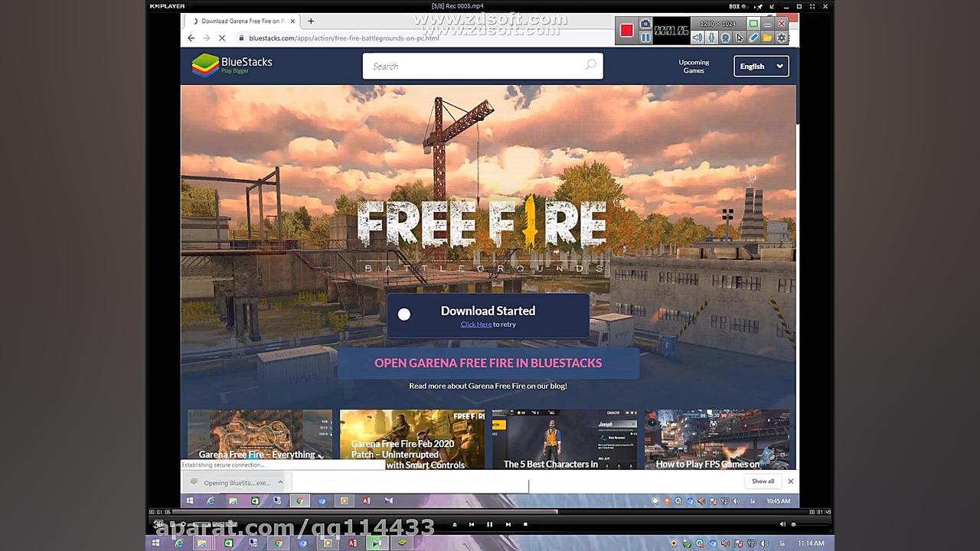Click the BlueStacks logo in the site header

pos(232,65)
